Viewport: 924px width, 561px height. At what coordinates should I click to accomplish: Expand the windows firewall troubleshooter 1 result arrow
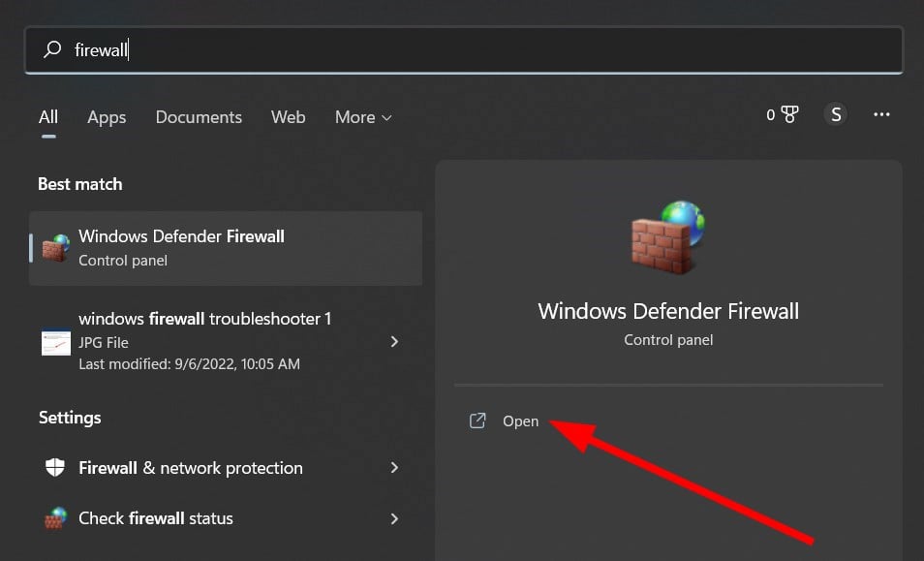click(394, 341)
